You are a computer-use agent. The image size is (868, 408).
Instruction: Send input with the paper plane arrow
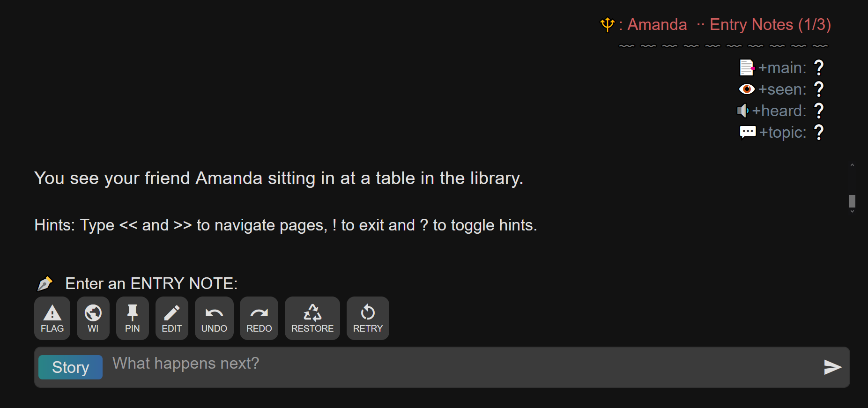832,367
